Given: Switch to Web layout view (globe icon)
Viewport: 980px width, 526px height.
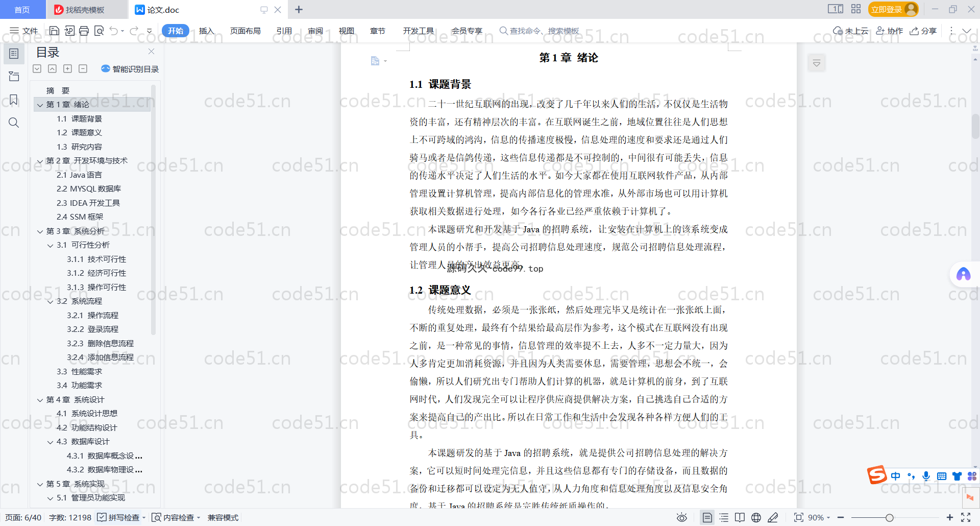Looking at the screenshot, I should tap(756, 517).
